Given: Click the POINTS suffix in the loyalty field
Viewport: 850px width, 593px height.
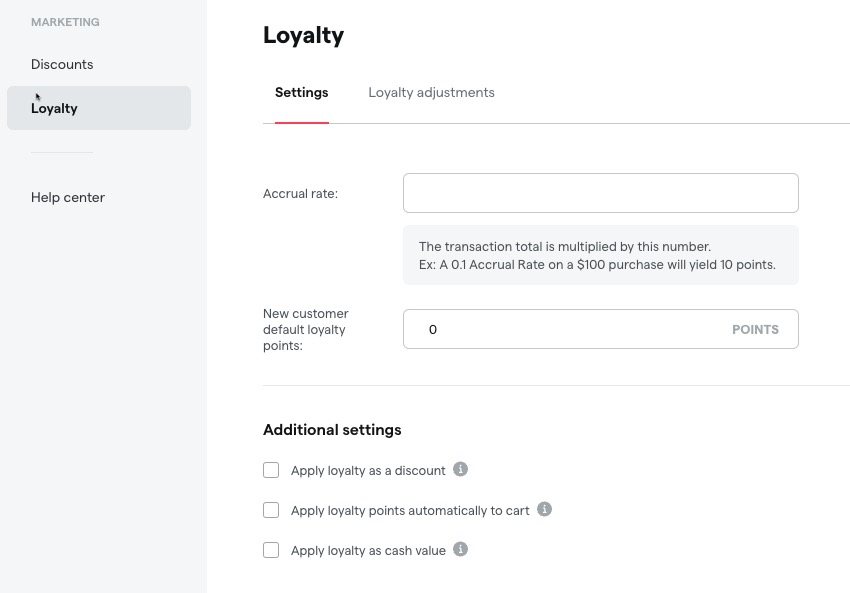Looking at the screenshot, I should (x=755, y=330).
